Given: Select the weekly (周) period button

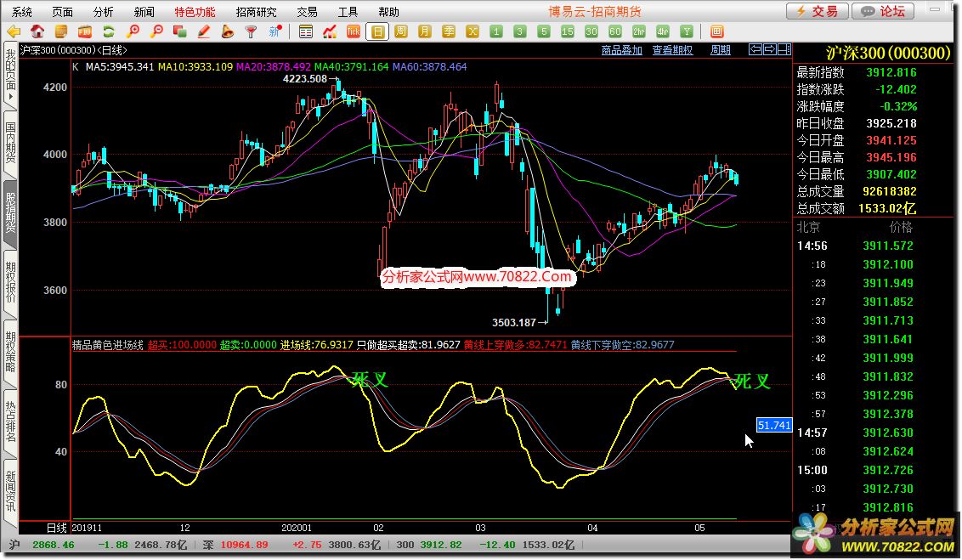Looking at the screenshot, I should pos(401,31).
